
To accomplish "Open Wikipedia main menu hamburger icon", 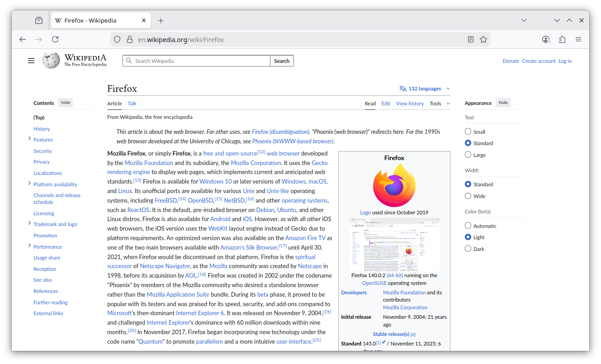I will pyautogui.click(x=31, y=61).
